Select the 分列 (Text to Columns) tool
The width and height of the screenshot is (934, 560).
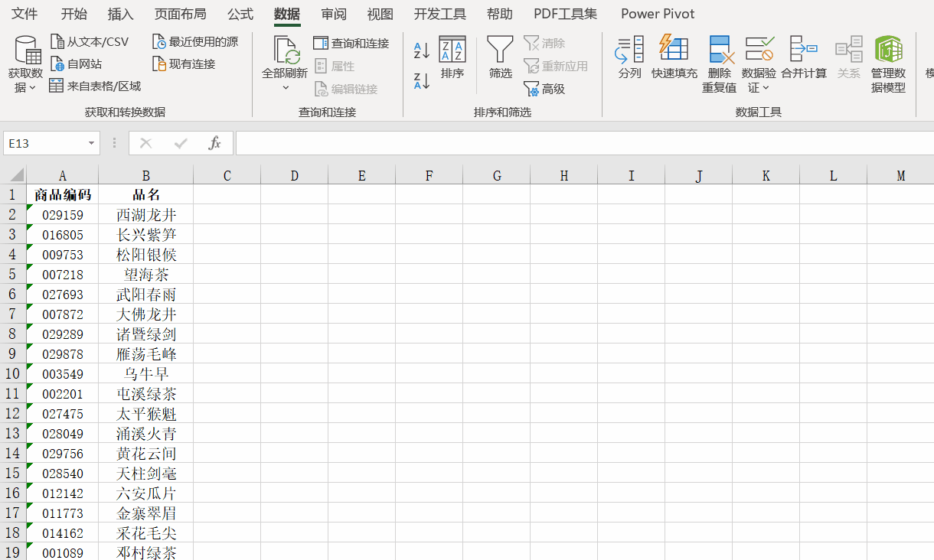[x=629, y=60]
